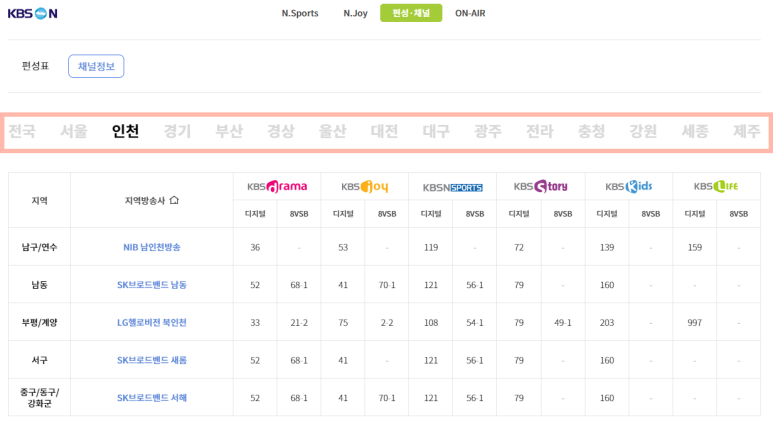773x430 pixels.
Task: Click 997 in the LG헬로비전 북인천 row
Action: tap(695, 322)
